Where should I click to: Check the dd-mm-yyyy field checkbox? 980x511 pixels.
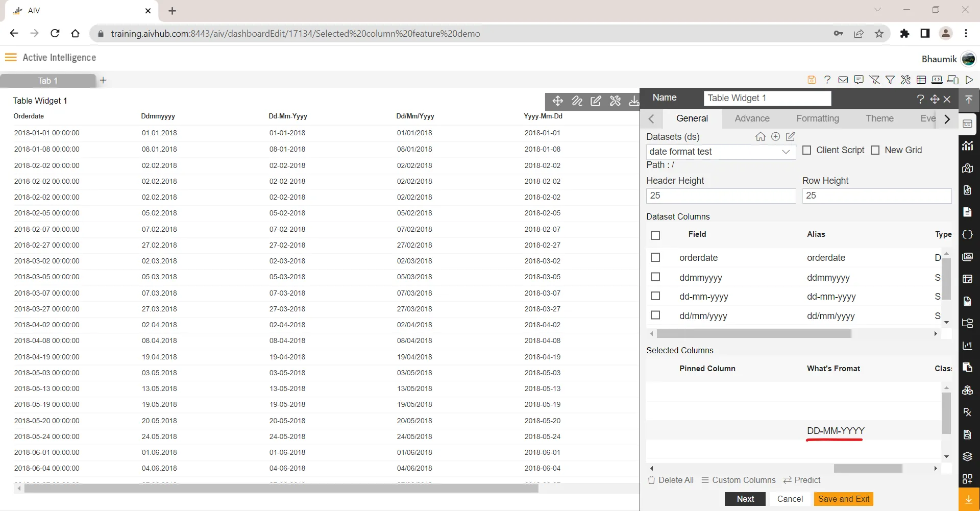point(656,296)
